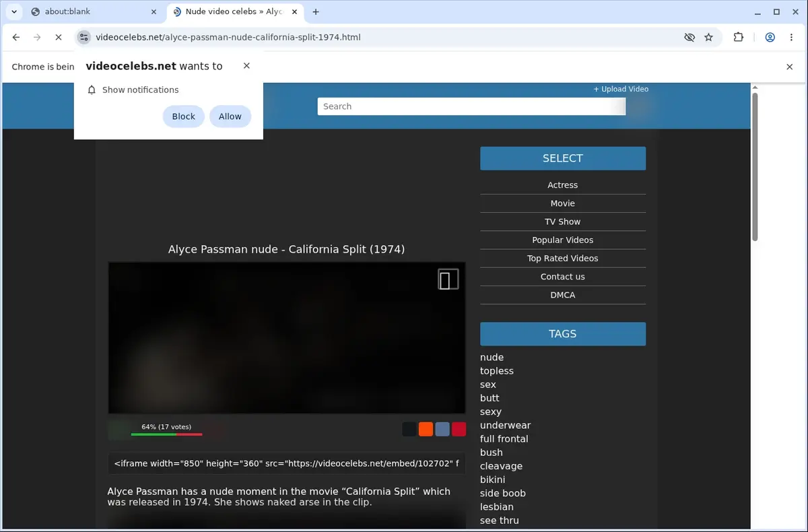Screen dimensions: 808x532
Task: Click the 64% votes rating bar
Action: (166, 434)
